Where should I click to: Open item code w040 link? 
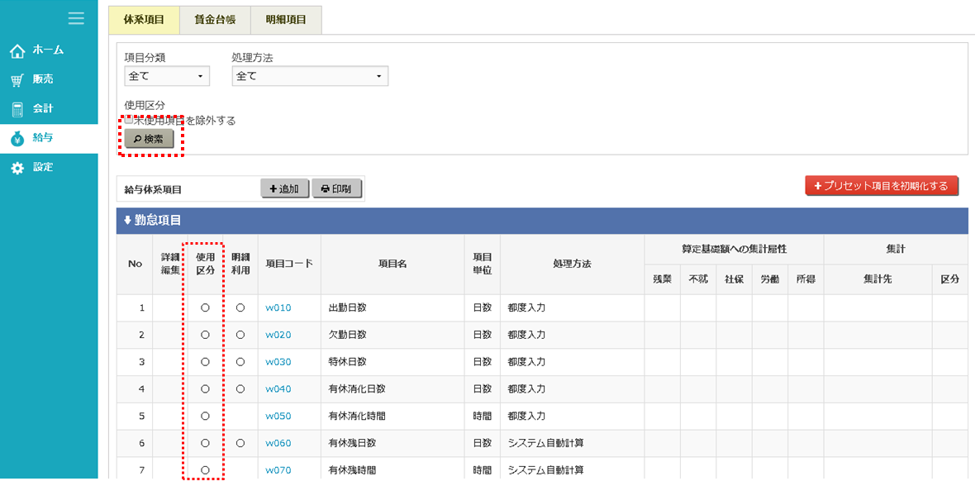[278, 389]
